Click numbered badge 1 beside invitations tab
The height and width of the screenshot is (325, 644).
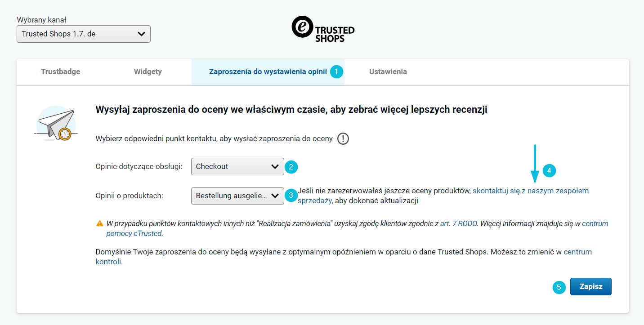pyautogui.click(x=336, y=72)
